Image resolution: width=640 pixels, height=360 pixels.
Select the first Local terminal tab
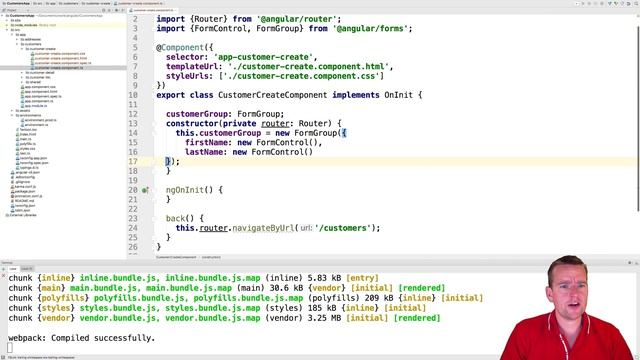(13, 269)
